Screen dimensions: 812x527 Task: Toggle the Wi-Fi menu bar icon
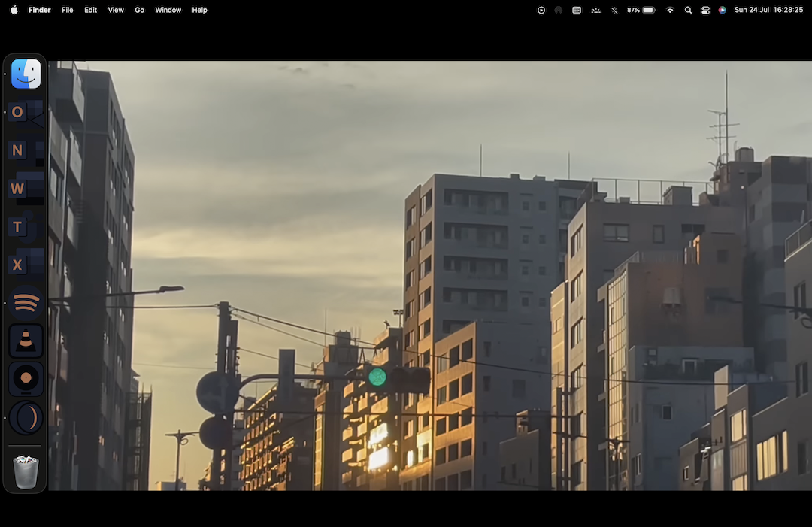coord(670,10)
